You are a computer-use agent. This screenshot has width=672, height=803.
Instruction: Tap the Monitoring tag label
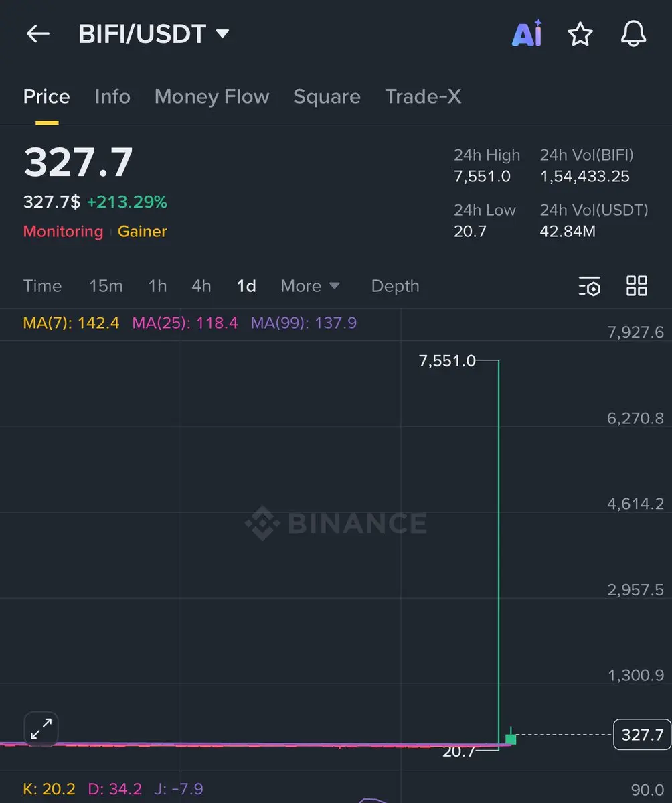point(63,232)
